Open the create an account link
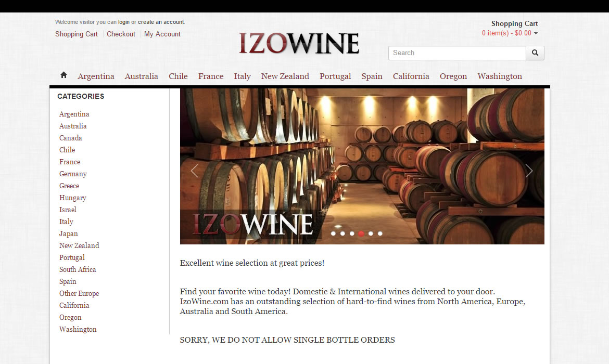Image resolution: width=609 pixels, height=364 pixels. (161, 22)
